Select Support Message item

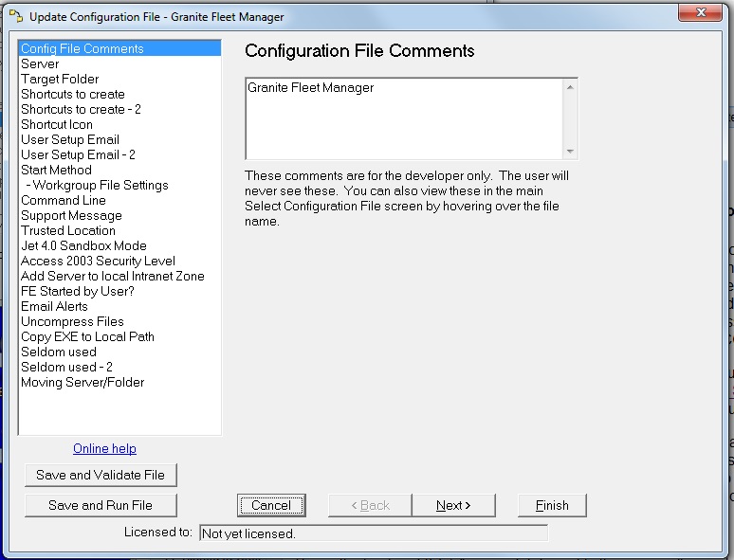[119, 215]
